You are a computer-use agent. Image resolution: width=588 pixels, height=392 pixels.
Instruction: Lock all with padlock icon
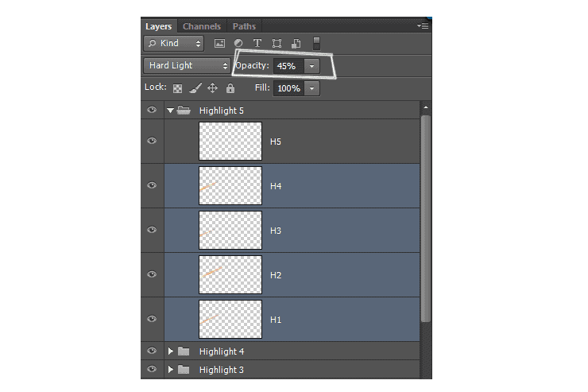click(230, 88)
